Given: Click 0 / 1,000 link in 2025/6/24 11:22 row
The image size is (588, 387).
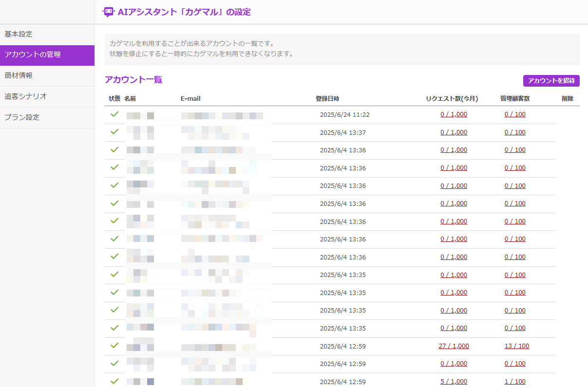Looking at the screenshot, I should (454, 114).
